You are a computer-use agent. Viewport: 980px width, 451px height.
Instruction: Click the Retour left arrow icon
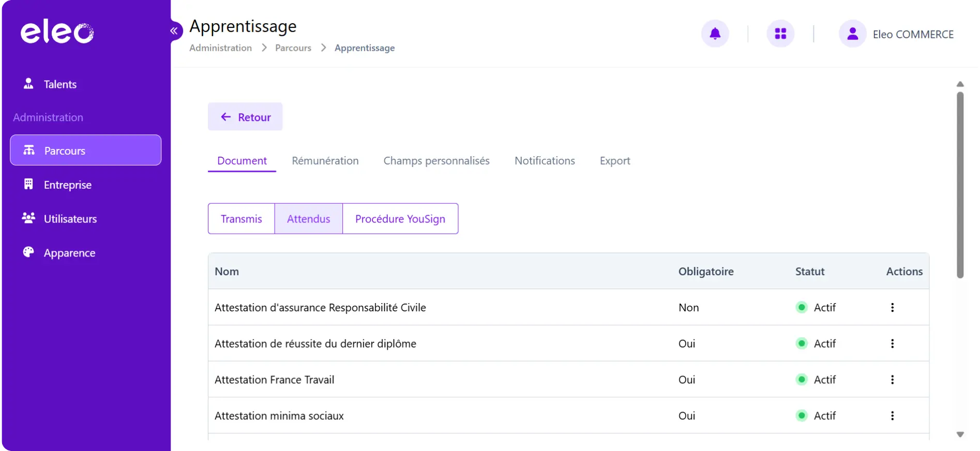(226, 117)
